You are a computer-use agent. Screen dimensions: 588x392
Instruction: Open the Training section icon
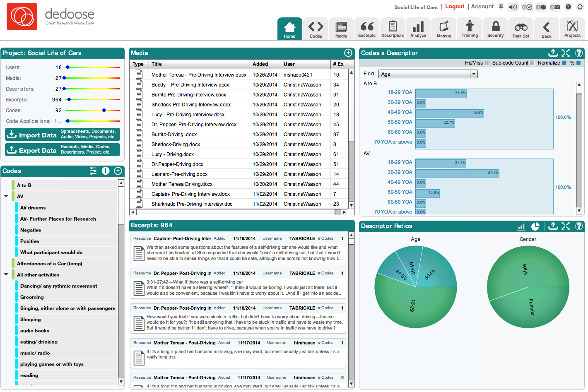pos(470,29)
